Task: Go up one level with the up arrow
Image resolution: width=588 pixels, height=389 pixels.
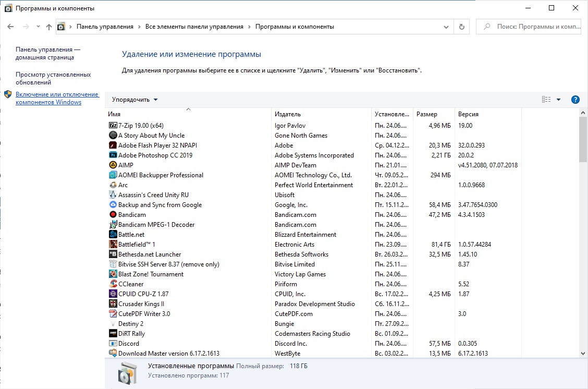Action: tap(49, 27)
